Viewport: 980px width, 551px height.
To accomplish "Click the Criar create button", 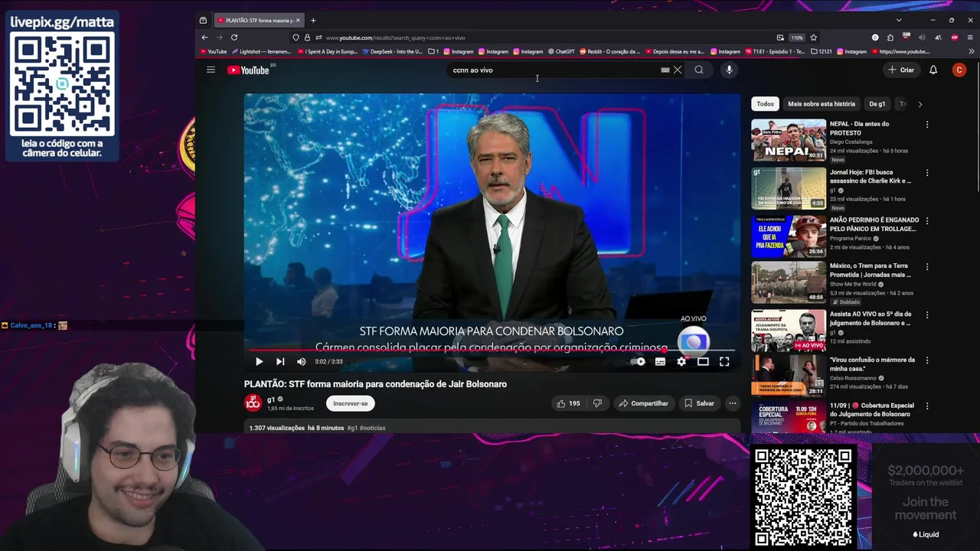I will coord(901,70).
